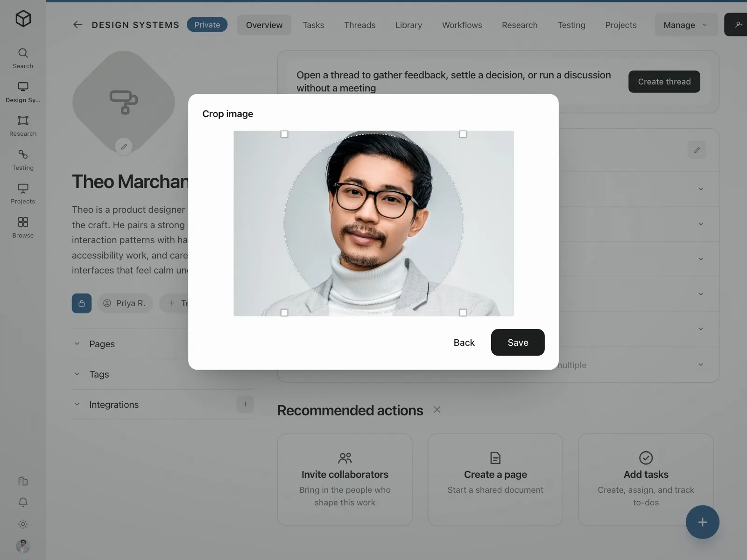Click the Recommended actions heading
The image size is (747, 560).
350,410
